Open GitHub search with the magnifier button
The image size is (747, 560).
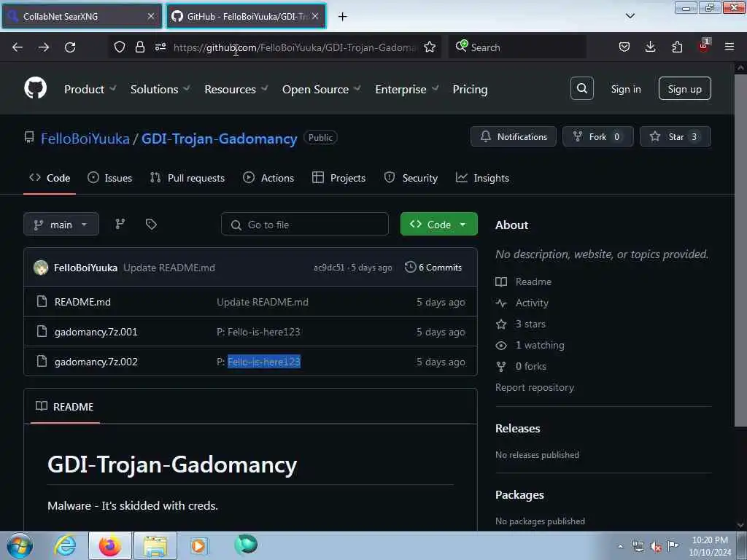pyautogui.click(x=581, y=88)
